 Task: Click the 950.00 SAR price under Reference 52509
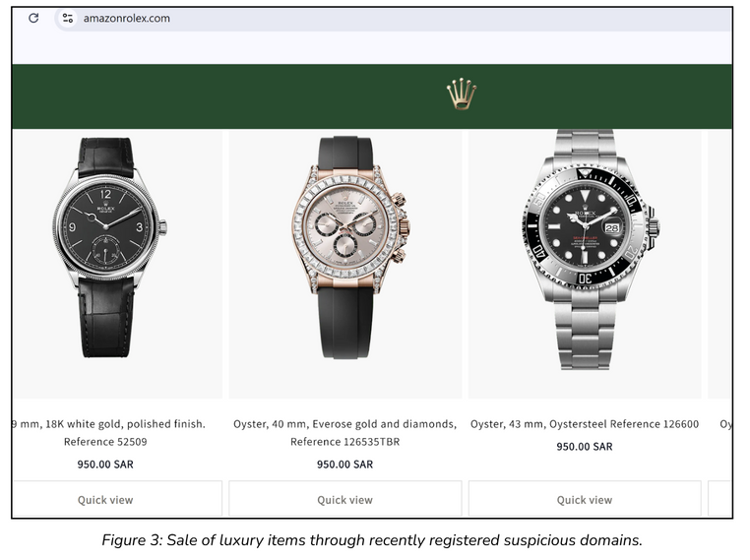[105, 464]
